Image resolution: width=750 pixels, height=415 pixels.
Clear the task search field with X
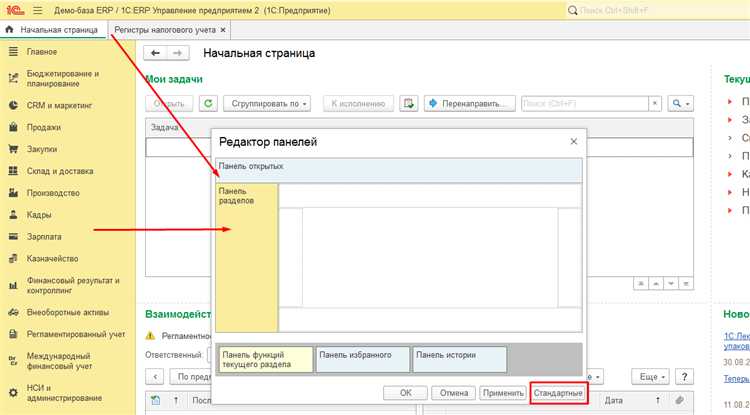pyautogui.click(x=655, y=103)
